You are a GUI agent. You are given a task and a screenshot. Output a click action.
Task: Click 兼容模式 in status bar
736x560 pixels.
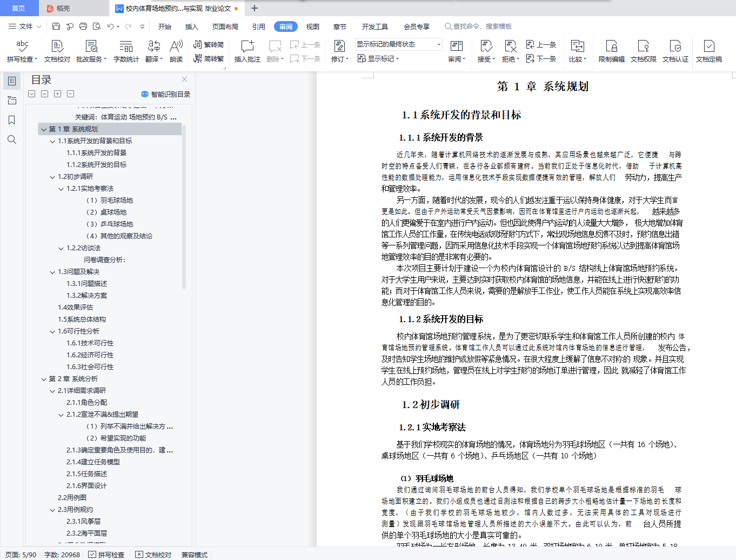pyautogui.click(x=195, y=555)
